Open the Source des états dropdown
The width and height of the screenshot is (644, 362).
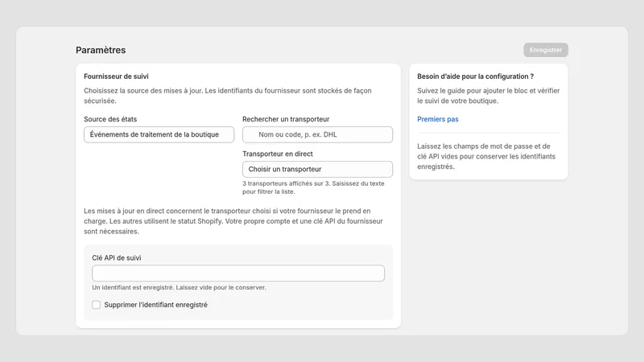(x=159, y=134)
